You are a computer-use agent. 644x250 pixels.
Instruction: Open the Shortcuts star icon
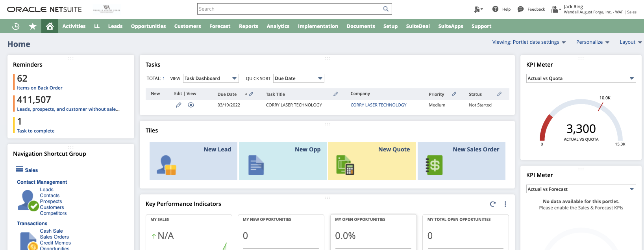[x=33, y=26]
